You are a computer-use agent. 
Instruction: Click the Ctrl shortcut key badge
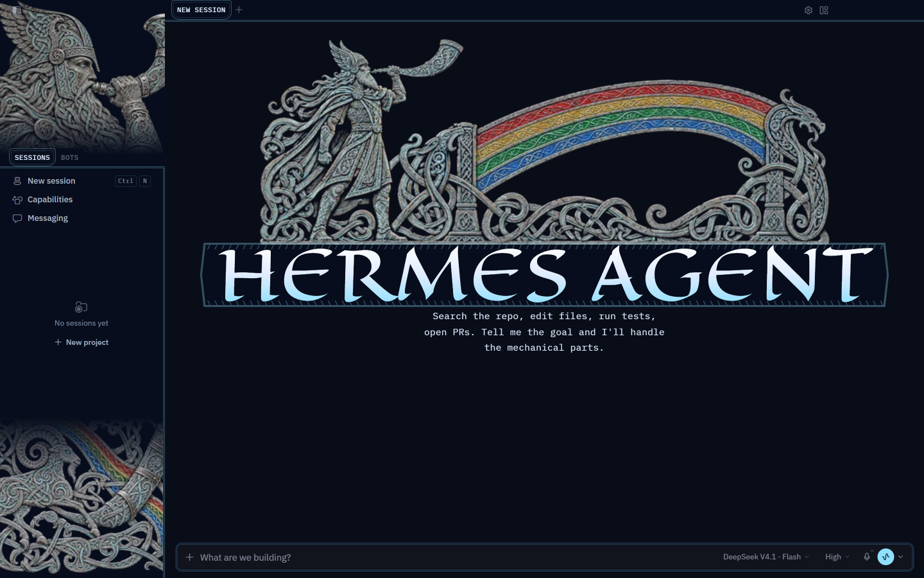click(126, 181)
